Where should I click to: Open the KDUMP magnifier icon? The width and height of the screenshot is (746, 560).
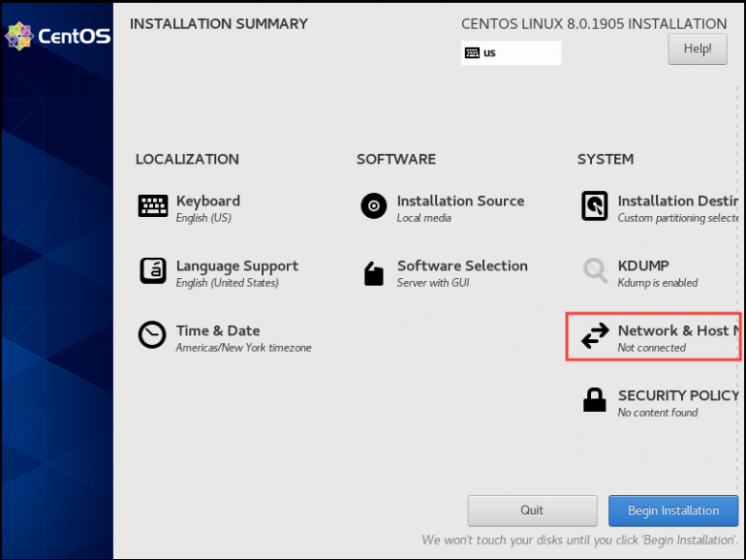[595, 270]
